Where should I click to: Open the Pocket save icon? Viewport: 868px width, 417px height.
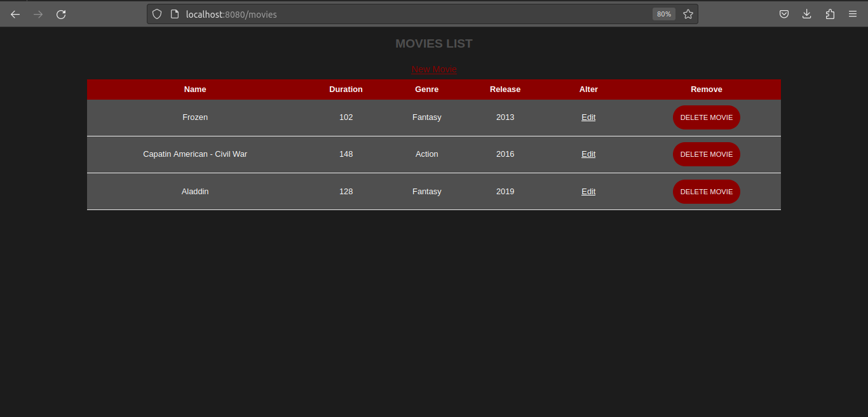(x=784, y=14)
